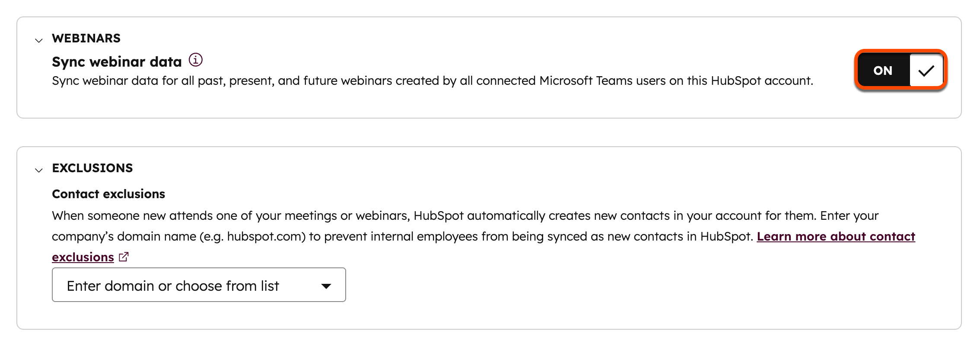Click the WEBINARS section header
The height and width of the screenshot is (347, 980).
[x=86, y=38]
